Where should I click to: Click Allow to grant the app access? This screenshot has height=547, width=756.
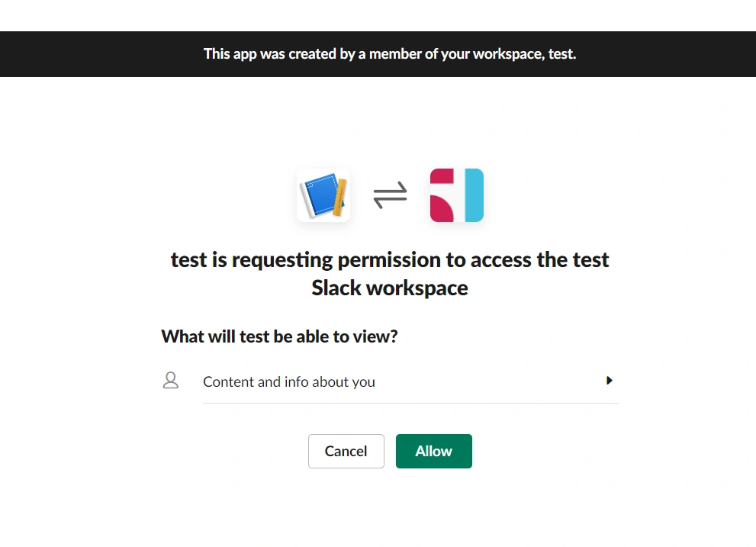(433, 451)
